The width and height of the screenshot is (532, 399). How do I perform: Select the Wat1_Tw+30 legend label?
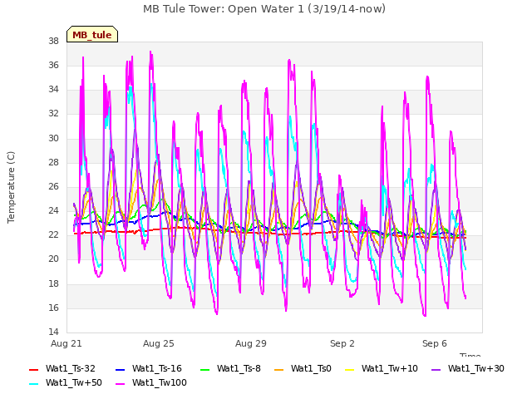[476, 368]
